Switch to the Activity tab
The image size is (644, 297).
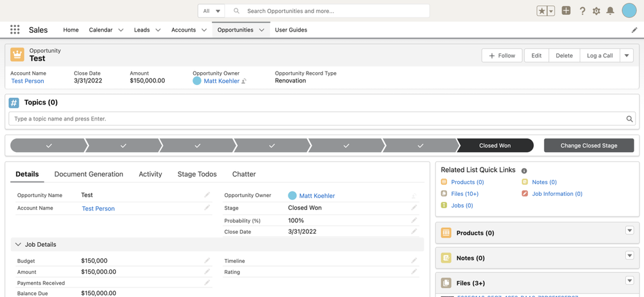(150, 174)
